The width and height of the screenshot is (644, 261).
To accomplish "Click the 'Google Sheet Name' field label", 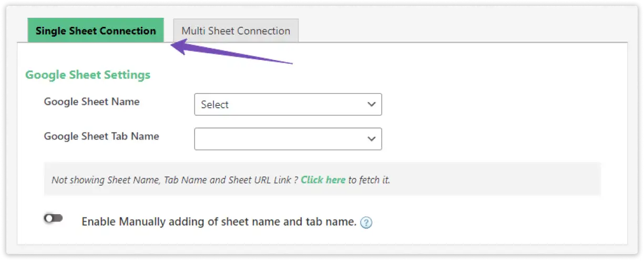I will [x=91, y=102].
